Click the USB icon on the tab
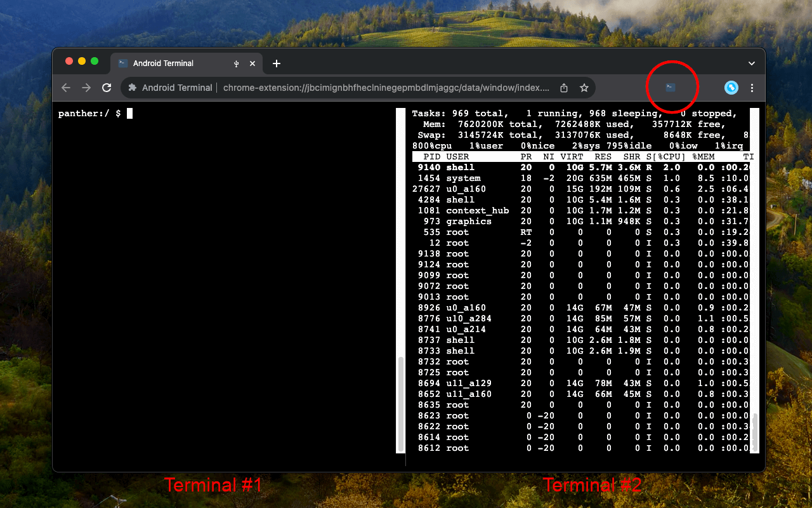This screenshot has width=812, height=508. pyautogui.click(x=236, y=63)
